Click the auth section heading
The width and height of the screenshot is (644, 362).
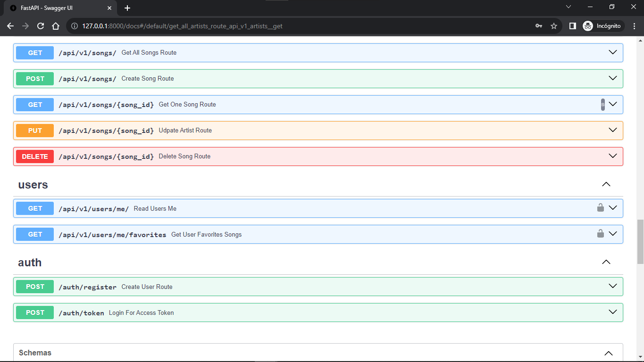pyautogui.click(x=30, y=263)
